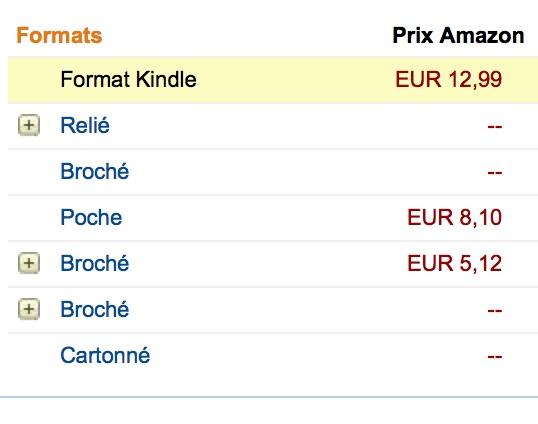The height and width of the screenshot is (424, 538).
Task: Click price dashes for Broché beneath Relié
Action: pos(495,173)
